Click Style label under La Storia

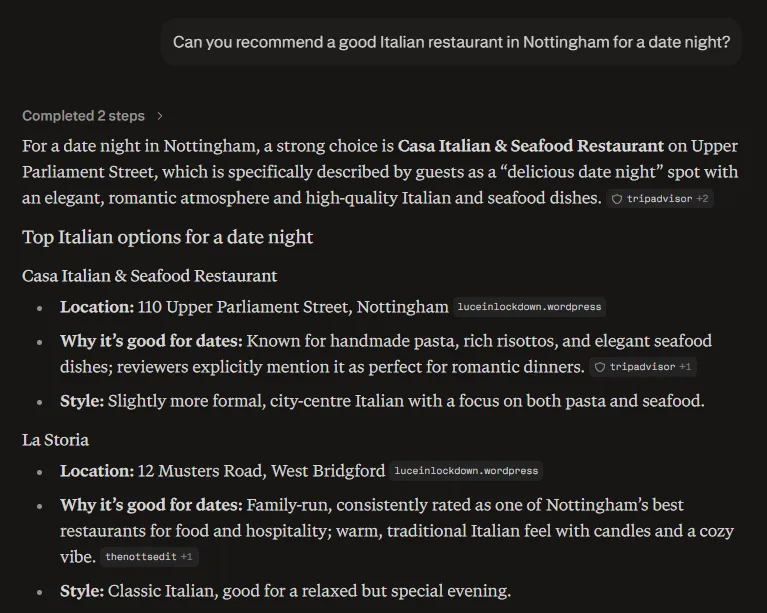(x=82, y=591)
